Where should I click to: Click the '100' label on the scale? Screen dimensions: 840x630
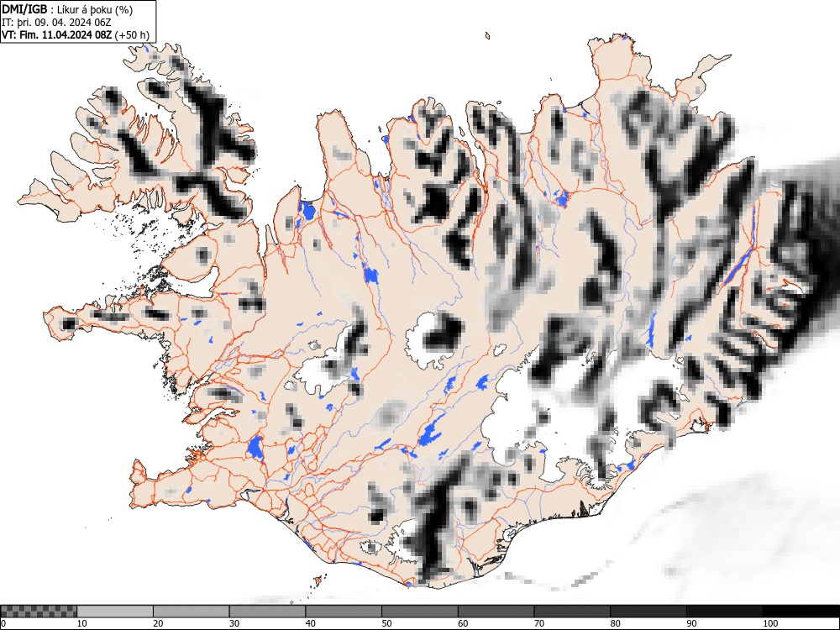[x=769, y=623]
